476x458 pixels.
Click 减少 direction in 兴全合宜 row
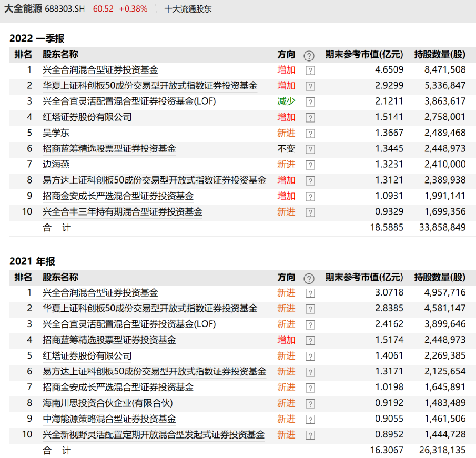pyautogui.click(x=286, y=101)
